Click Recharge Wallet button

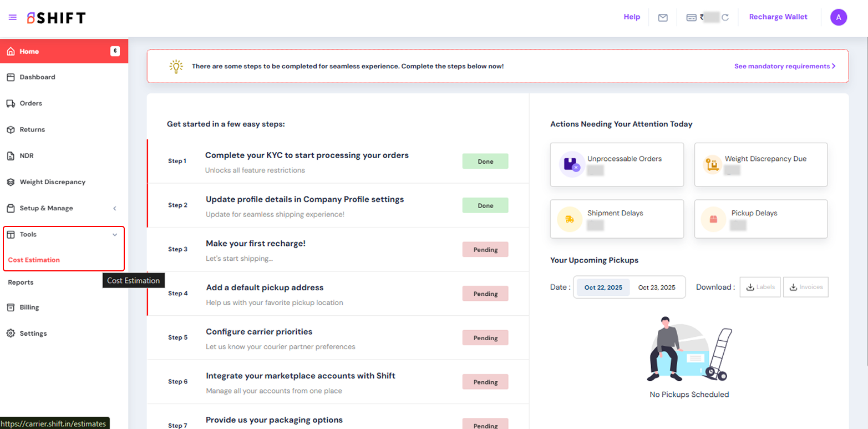tap(778, 17)
